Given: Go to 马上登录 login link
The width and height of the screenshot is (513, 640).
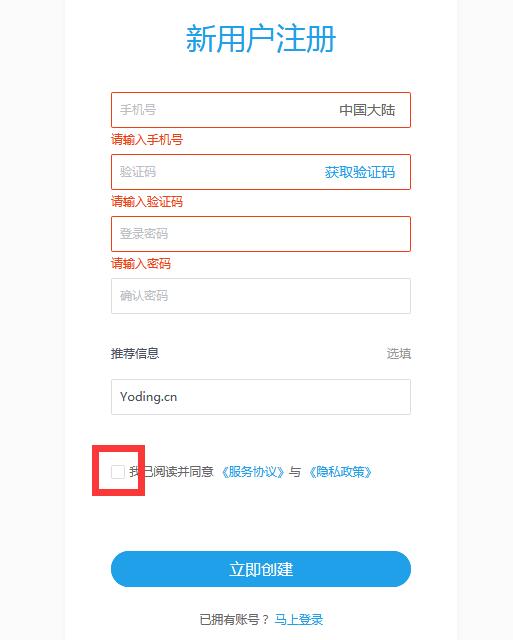Looking at the screenshot, I should [x=299, y=620].
